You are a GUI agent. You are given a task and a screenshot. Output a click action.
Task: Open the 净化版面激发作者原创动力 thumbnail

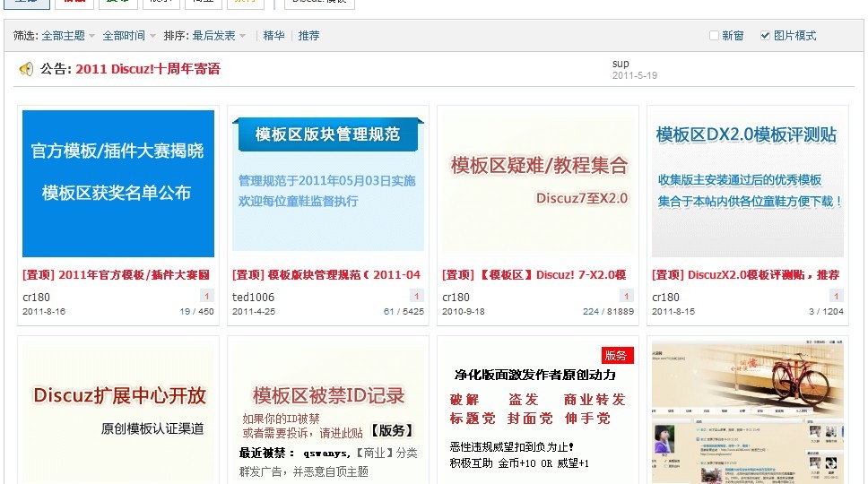(x=537, y=412)
